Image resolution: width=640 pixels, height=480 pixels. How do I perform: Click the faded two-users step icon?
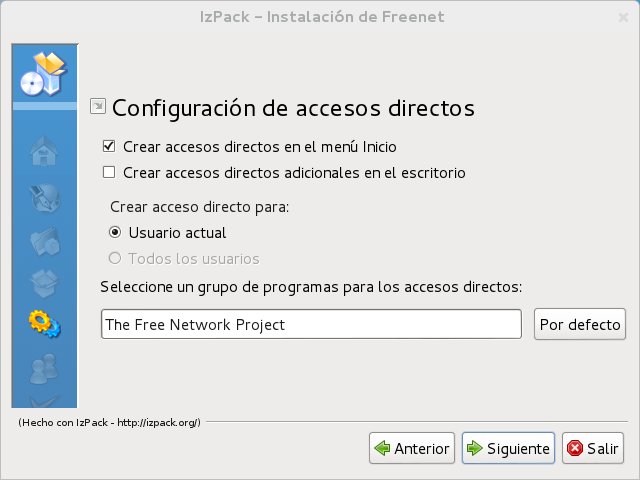(44, 368)
